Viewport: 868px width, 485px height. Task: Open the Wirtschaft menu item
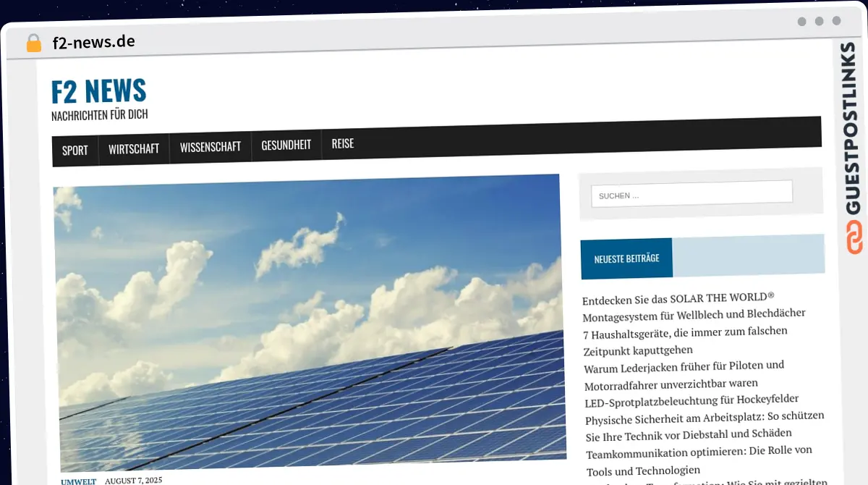point(134,149)
